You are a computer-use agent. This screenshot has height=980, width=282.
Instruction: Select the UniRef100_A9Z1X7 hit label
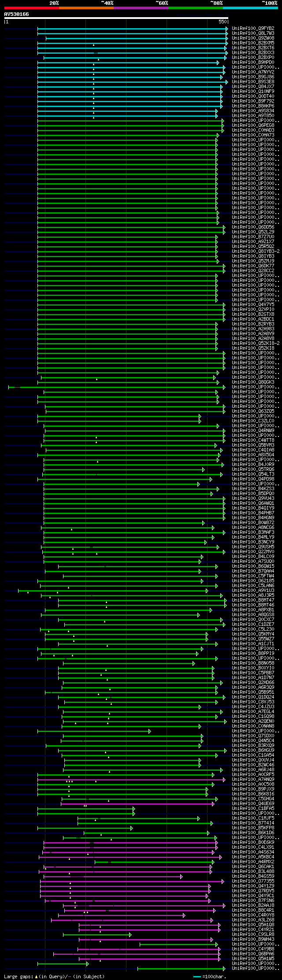253,241
